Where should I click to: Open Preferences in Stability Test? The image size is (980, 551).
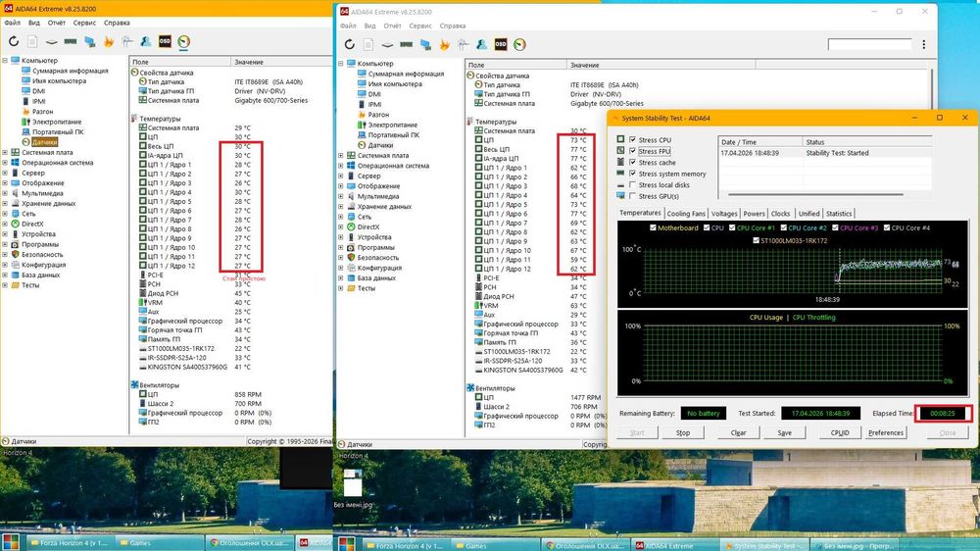[886, 432]
